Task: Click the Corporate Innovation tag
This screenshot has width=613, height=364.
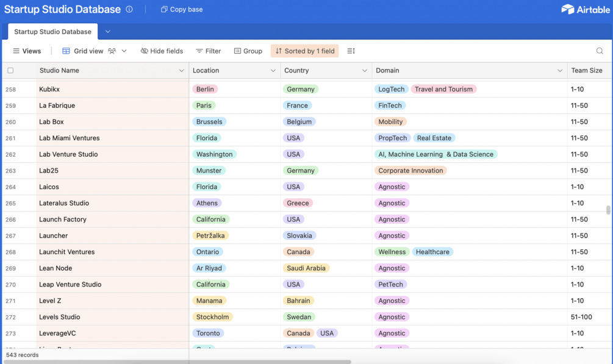Action: (410, 171)
